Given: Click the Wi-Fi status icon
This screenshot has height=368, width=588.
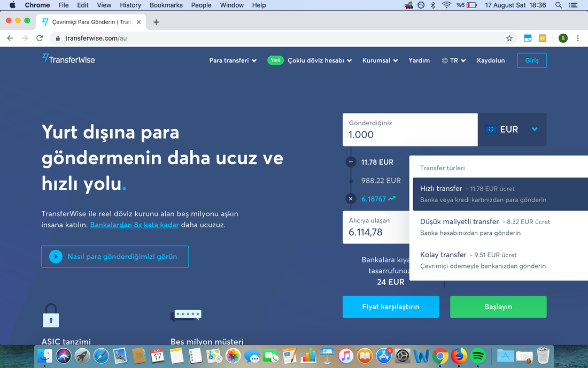Looking at the screenshot, I should (x=446, y=5).
